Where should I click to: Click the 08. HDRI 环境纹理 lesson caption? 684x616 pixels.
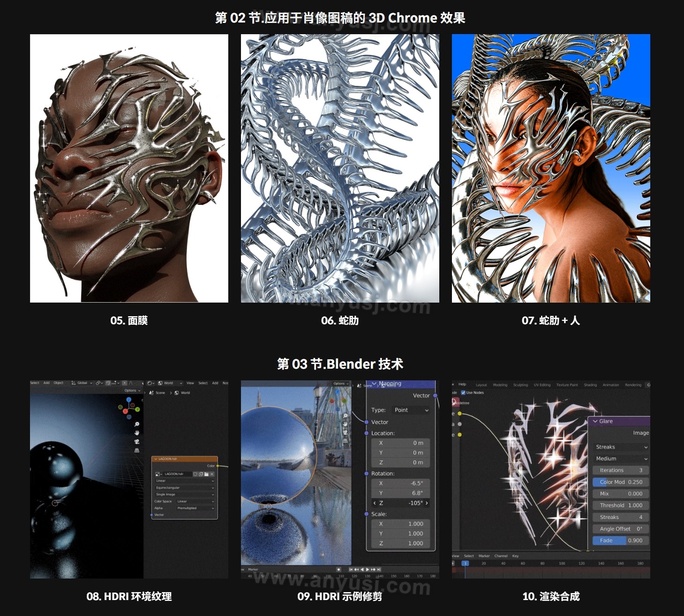[x=129, y=596]
